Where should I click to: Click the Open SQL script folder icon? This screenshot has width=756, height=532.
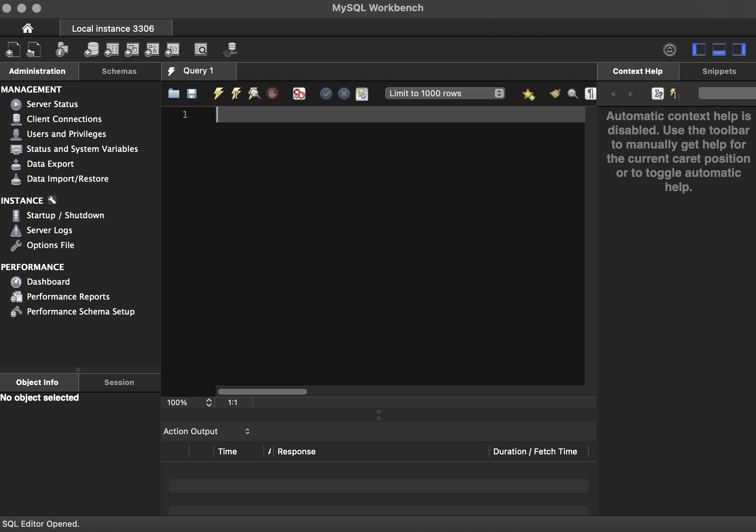click(174, 93)
